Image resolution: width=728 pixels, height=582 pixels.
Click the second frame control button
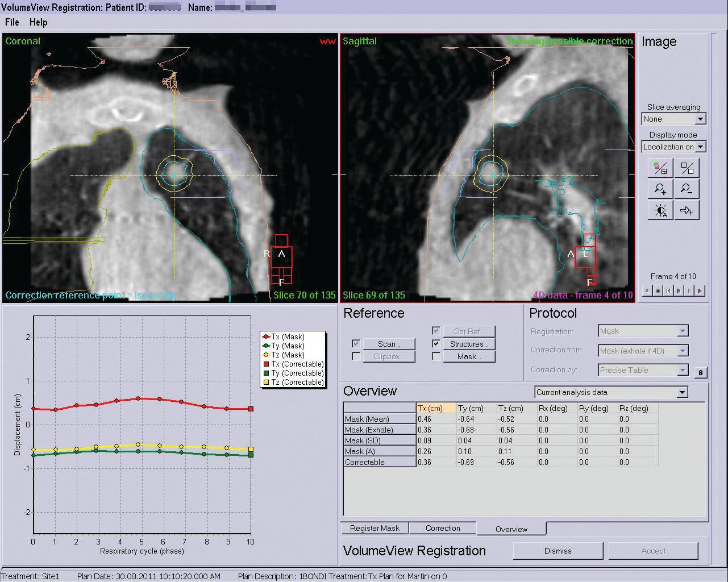658,290
